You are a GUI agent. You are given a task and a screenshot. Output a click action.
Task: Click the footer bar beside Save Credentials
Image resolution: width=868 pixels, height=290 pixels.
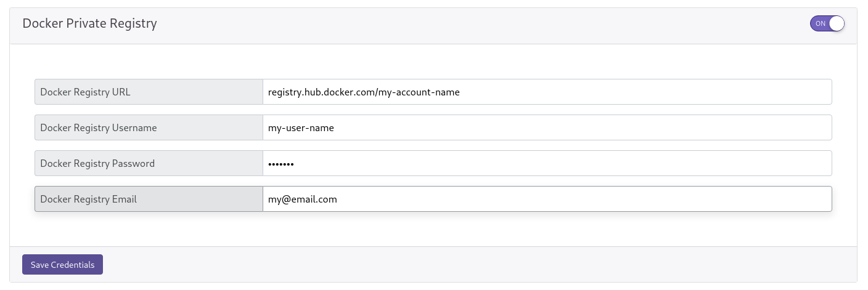(x=481, y=264)
